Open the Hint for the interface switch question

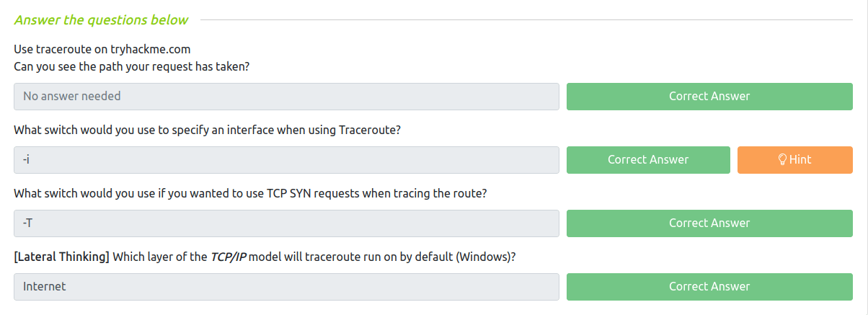coord(794,160)
